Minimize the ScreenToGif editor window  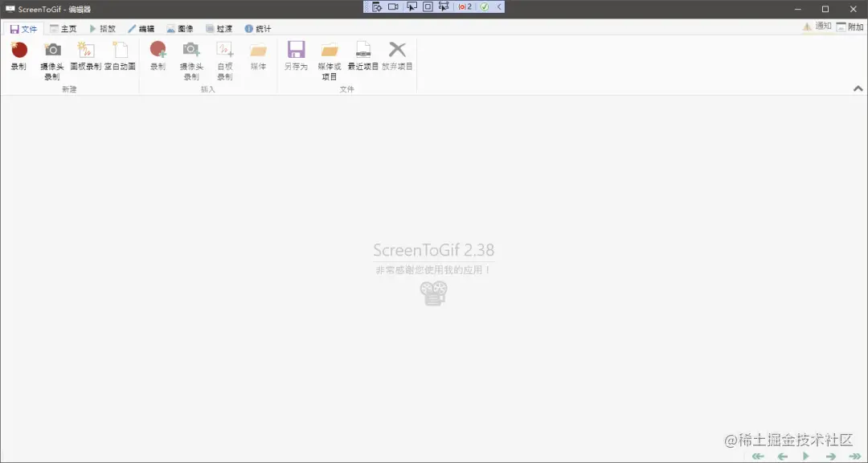798,9
